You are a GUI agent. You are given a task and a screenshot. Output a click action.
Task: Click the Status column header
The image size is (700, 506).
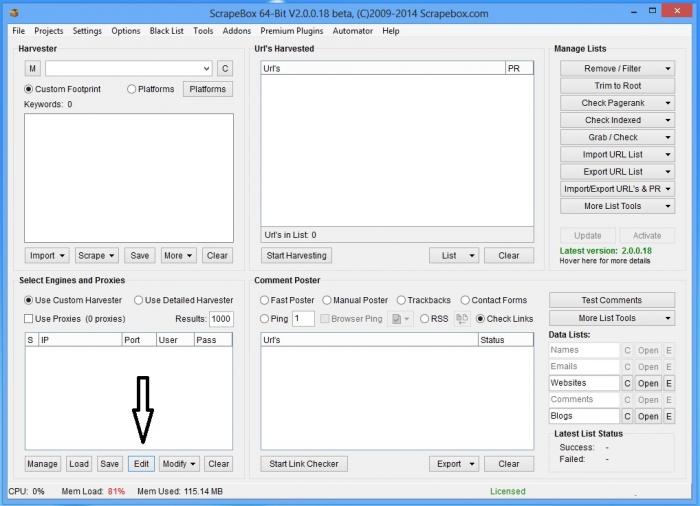(x=505, y=340)
